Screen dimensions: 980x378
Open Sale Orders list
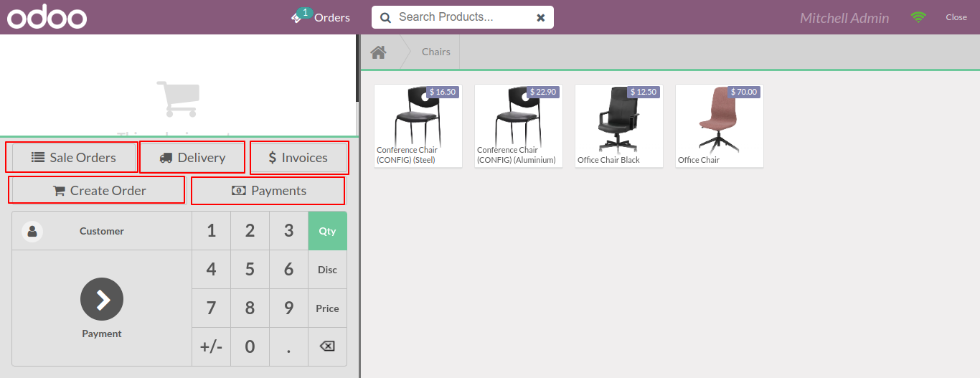pos(74,158)
